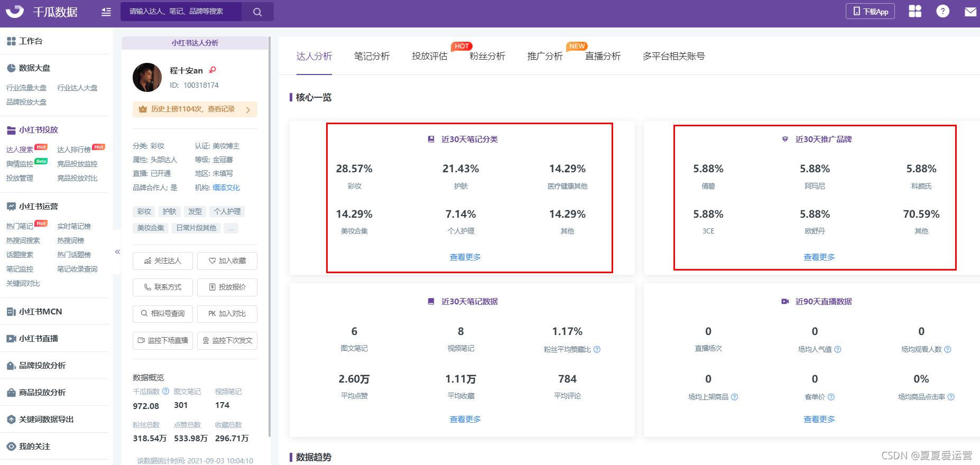
Task: Switch to 粉丝分析 tab
Action: coord(487,56)
